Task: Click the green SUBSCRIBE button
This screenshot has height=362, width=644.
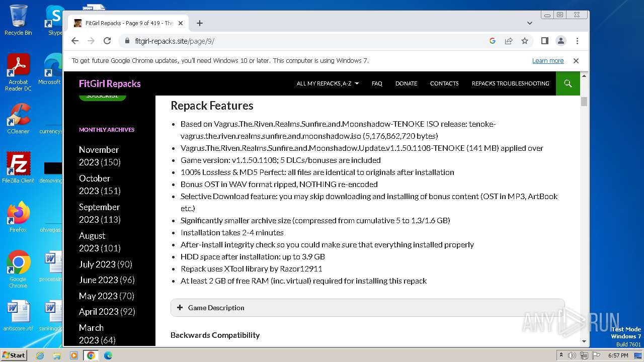Action: pos(103,97)
